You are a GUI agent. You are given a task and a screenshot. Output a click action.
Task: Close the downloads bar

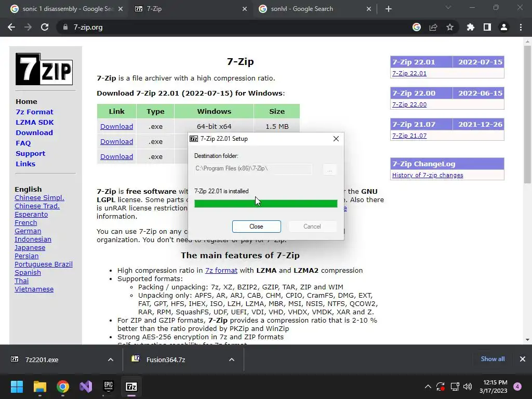523,359
